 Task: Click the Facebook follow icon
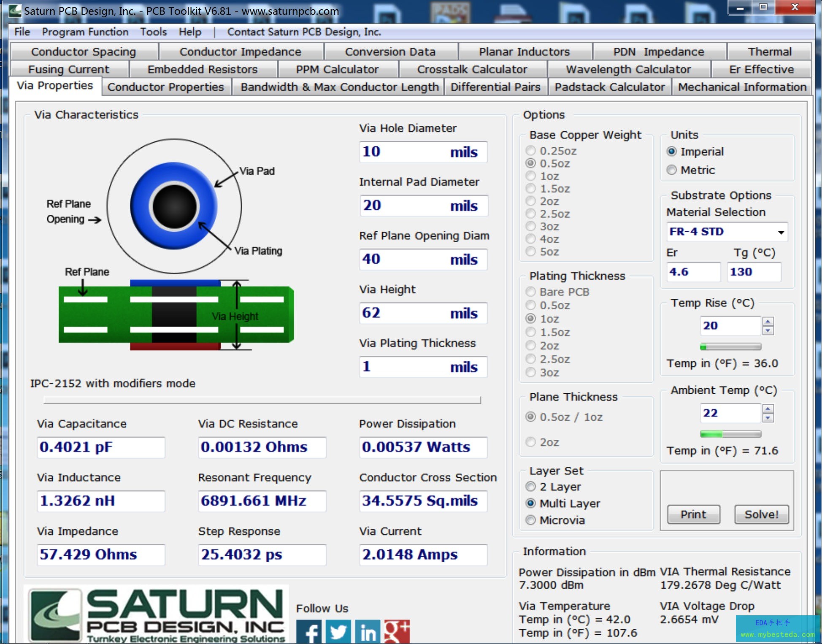[x=309, y=632]
